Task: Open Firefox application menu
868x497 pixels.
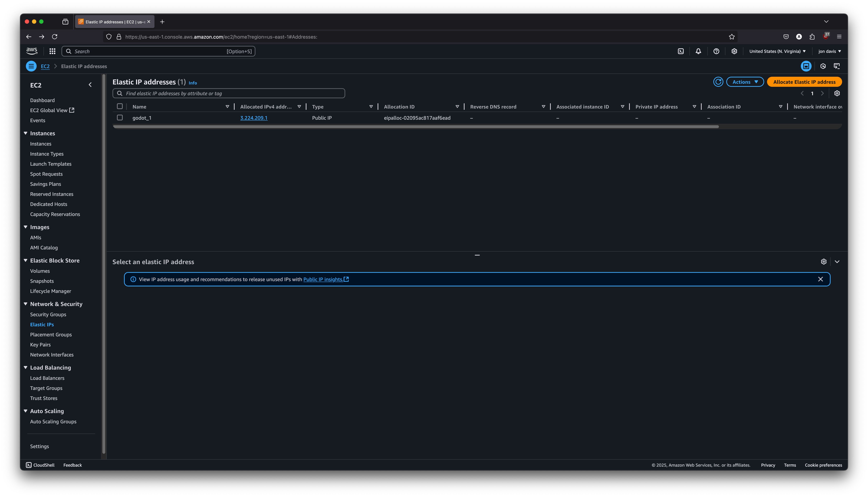Action: tap(839, 36)
